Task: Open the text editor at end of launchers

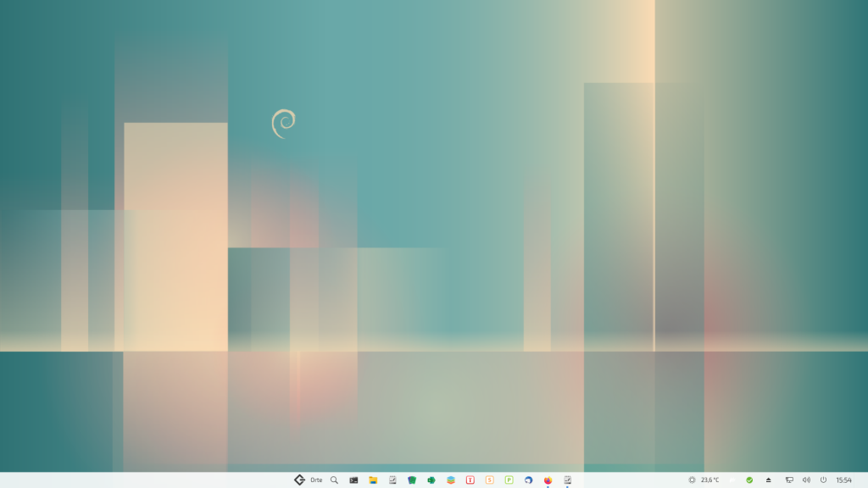Action: click(568, 480)
